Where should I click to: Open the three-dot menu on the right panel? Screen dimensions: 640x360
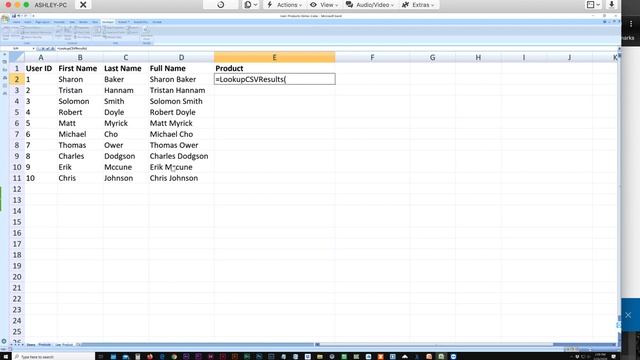631,24
